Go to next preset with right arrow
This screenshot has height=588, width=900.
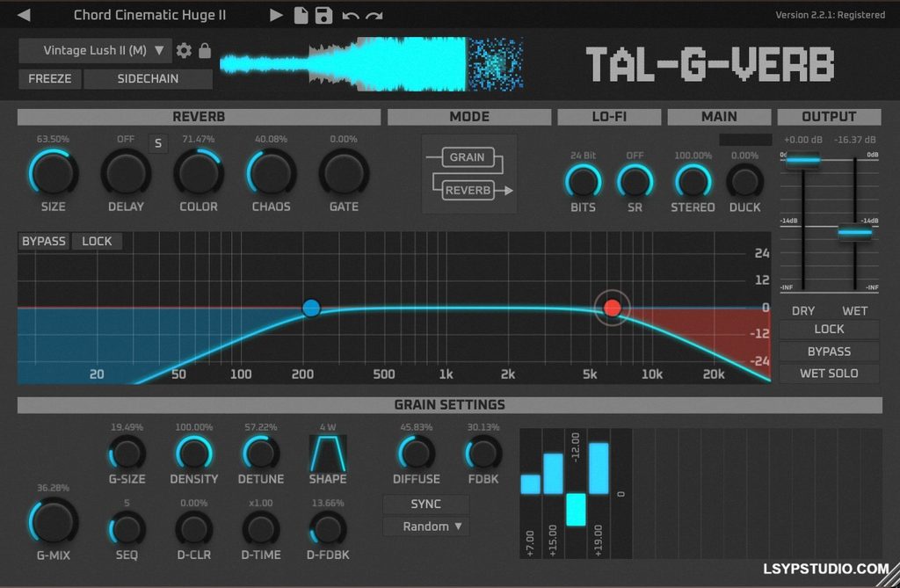(x=276, y=15)
